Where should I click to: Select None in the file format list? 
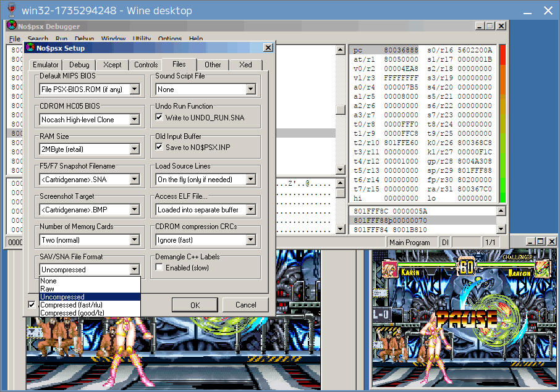point(90,281)
